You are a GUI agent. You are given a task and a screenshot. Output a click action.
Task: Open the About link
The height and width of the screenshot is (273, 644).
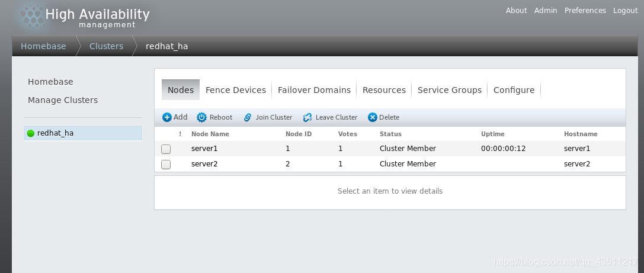pyautogui.click(x=516, y=11)
